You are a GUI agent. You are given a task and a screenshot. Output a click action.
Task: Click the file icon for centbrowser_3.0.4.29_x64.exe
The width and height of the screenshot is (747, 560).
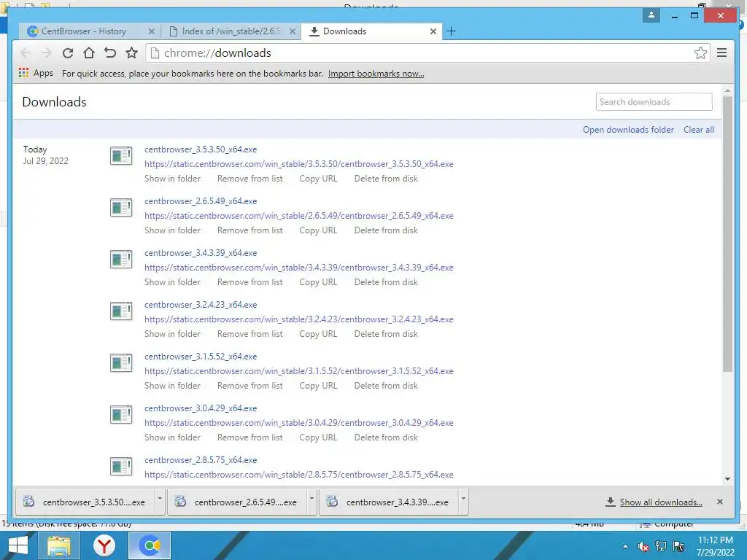point(121,414)
